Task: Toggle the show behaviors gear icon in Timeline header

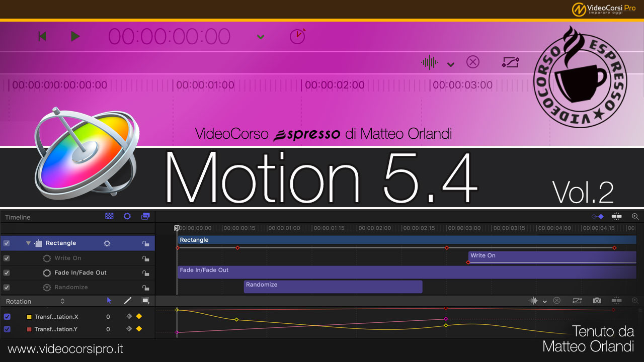Action: point(127,216)
